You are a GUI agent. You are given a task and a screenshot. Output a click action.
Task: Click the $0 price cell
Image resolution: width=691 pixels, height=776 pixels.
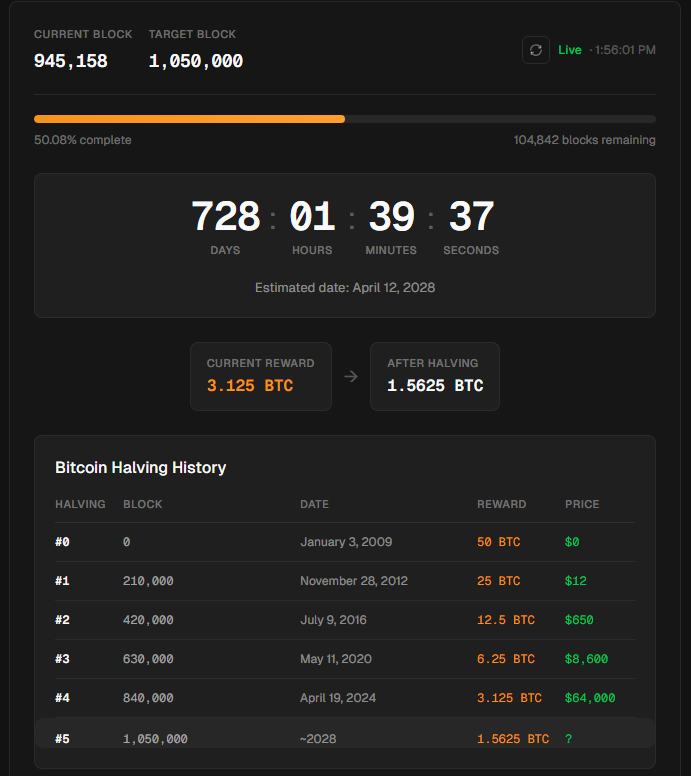[x=572, y=542]
